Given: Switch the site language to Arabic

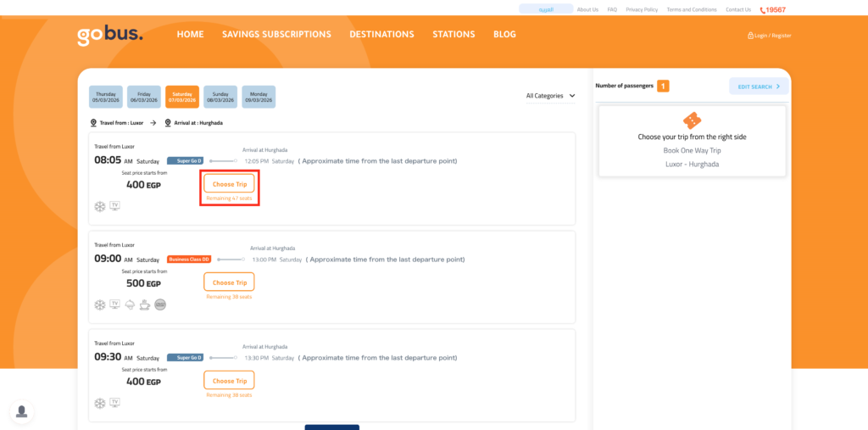Looking at the screenshot, I should pyautogui.click(x=545, y=9).
